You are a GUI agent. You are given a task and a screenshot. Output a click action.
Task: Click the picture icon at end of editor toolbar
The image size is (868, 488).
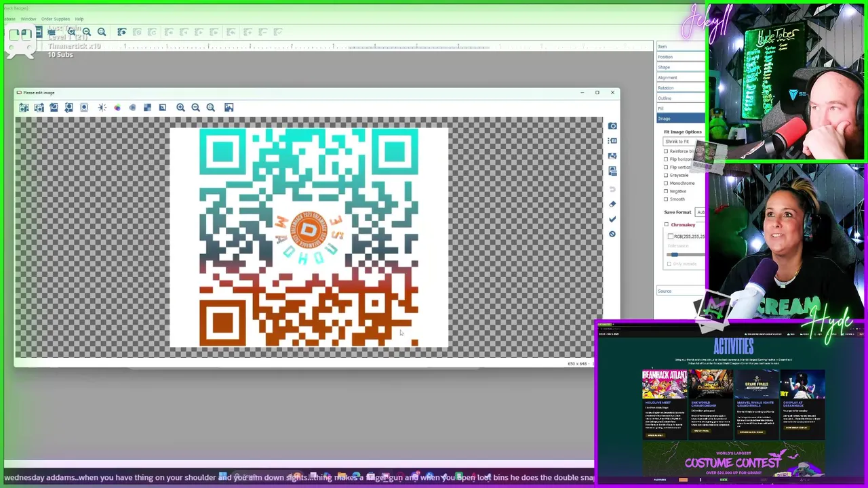pos(229,107)
